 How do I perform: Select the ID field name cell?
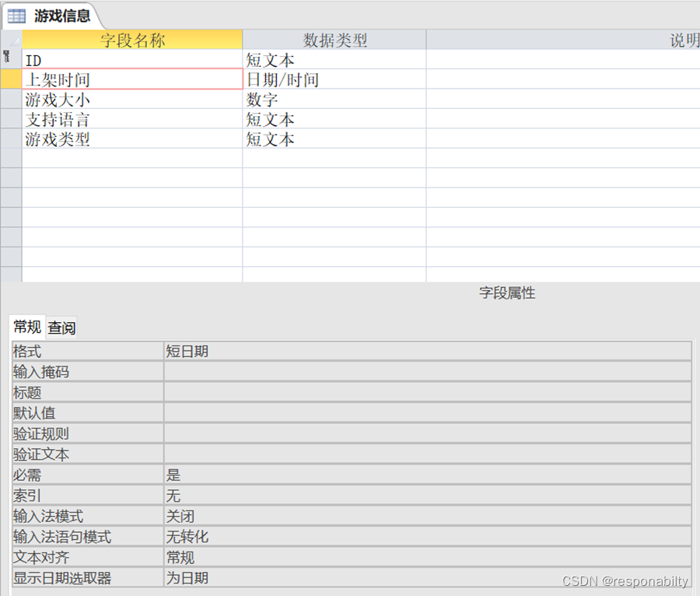point(132,59)
